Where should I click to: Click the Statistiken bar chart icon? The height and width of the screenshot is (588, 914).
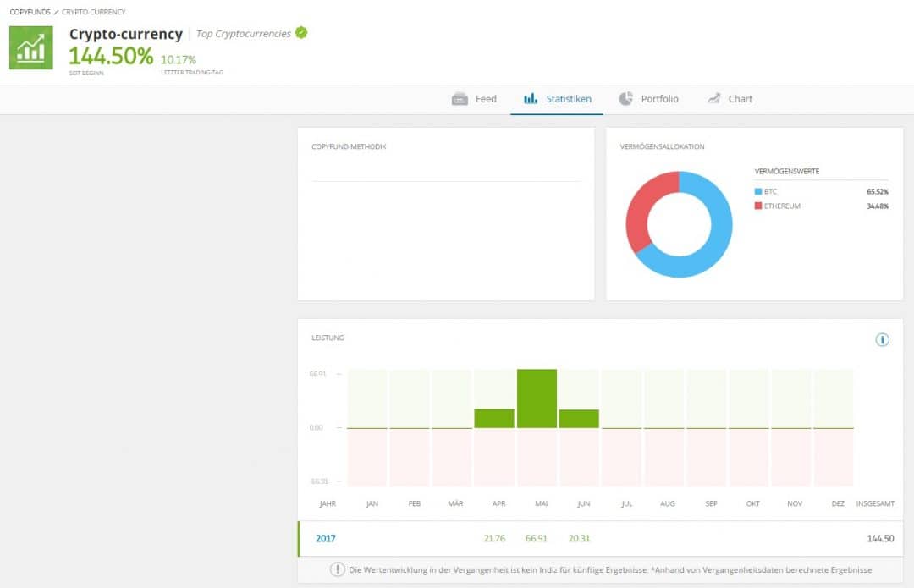tap(531, 99)
